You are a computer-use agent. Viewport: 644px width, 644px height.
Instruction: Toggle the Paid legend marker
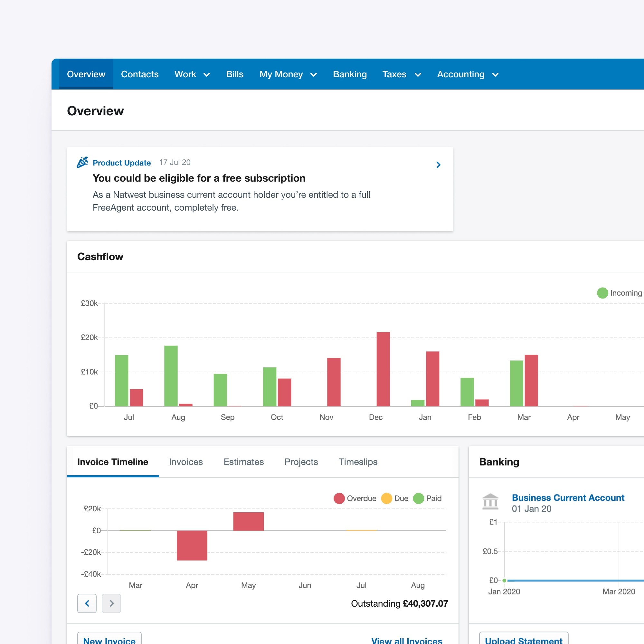(x=418, y=498)
